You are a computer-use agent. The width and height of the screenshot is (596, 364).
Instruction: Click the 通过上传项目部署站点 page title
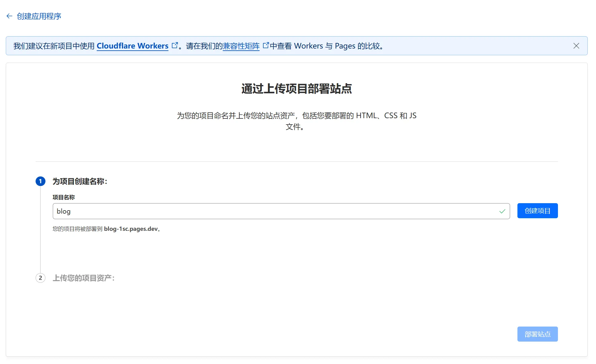pyautogui.click(x=296, y=89)
